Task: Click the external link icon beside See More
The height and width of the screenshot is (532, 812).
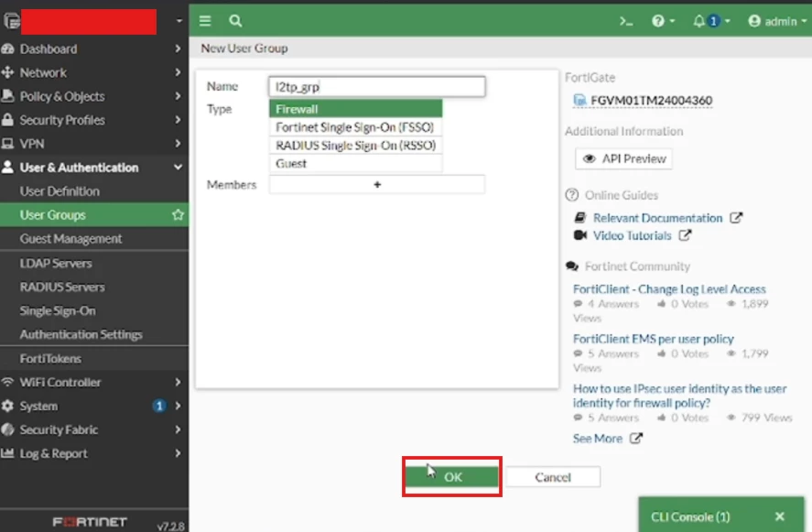Action: pyautogui.click(x=636, y=439)
